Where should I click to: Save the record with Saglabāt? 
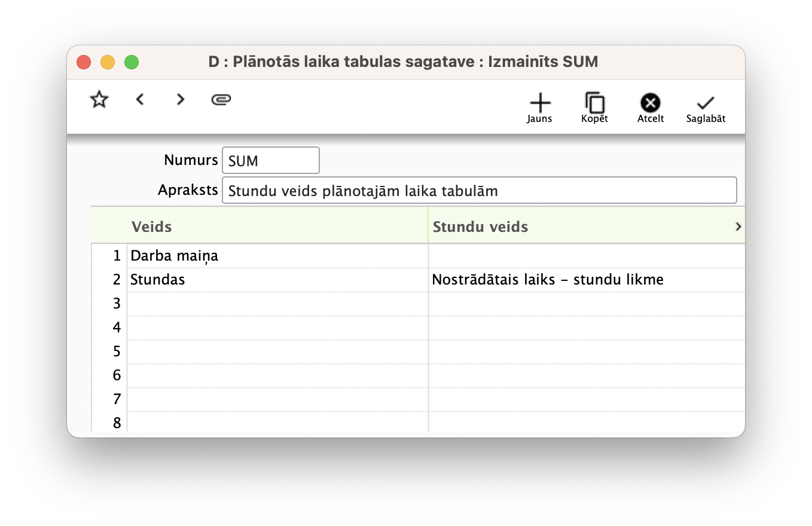(706, 108)
